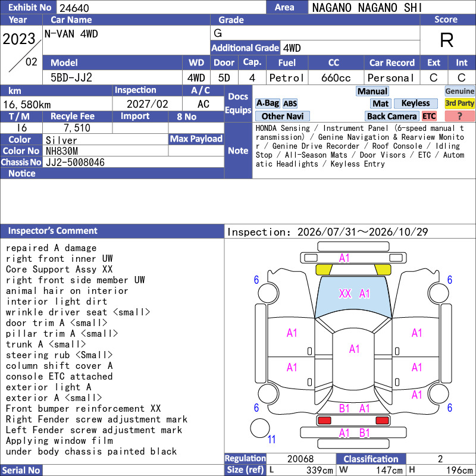Select the Keyless equipment badge
This screenshot has width=476, height=476.
pyautogui.click(x=415, y=103)
